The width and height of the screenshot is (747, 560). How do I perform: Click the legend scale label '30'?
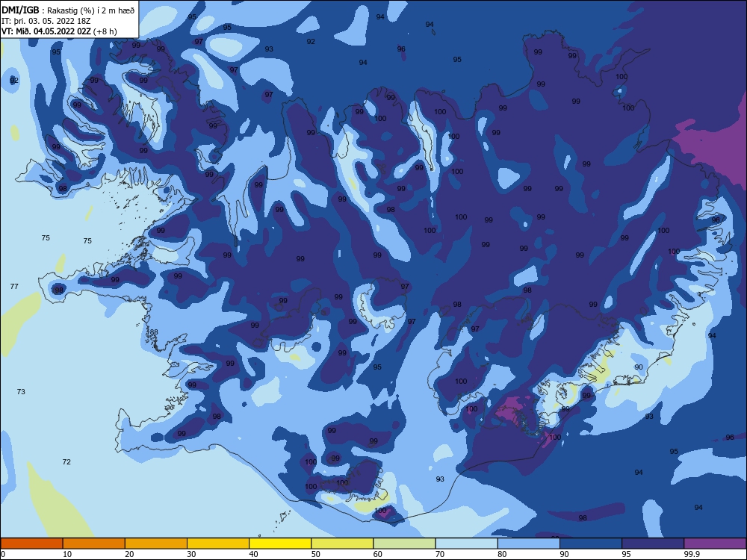pyautogui.click(x=191, y=554)
